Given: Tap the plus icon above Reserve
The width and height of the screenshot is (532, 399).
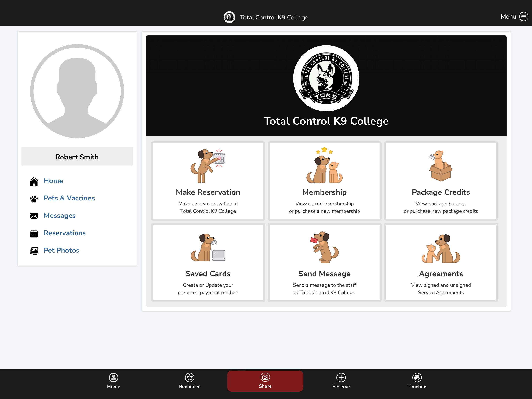Looking at the screenshot, I should (341, 377).
